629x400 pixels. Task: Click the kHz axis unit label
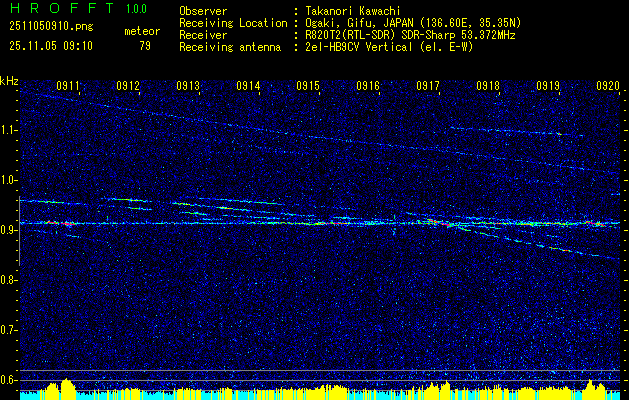(9, 81)
